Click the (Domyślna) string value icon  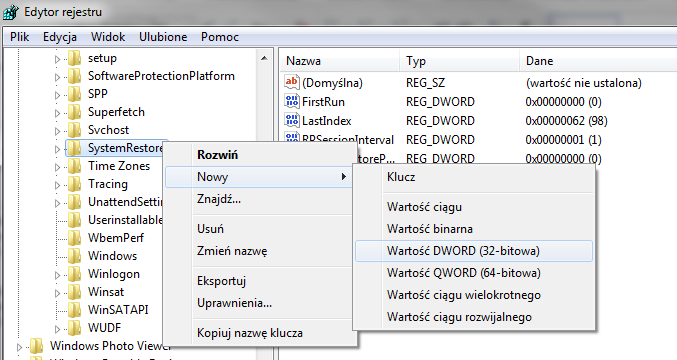(x=292, y=82)
